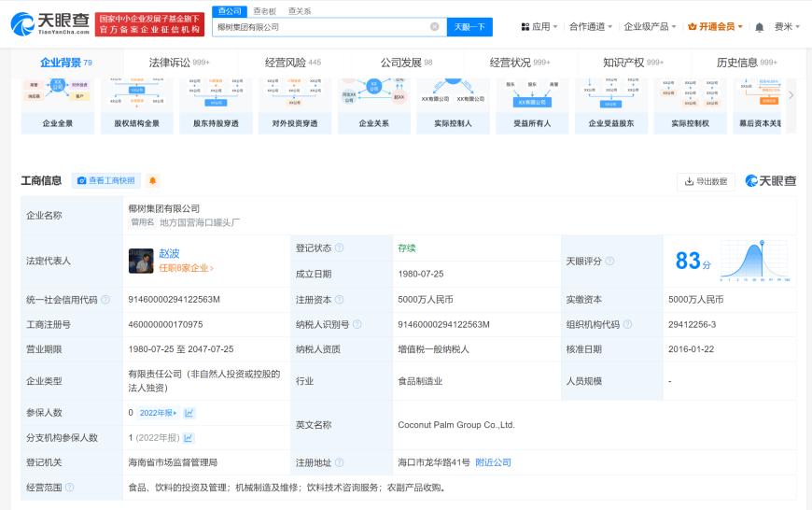812x510 pixels.
Task: Click the 83分 score distribution chart
Action: (754, 261)
